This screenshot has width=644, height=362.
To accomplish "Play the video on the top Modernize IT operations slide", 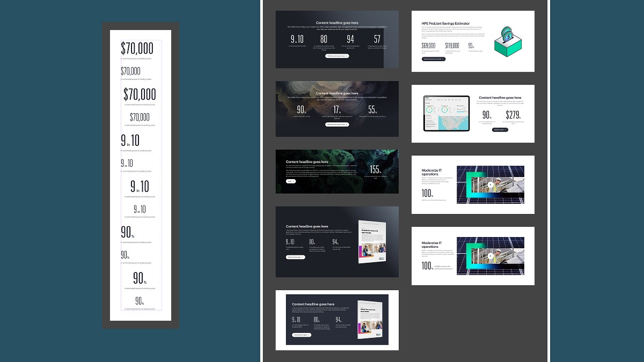I will point(491,185).
